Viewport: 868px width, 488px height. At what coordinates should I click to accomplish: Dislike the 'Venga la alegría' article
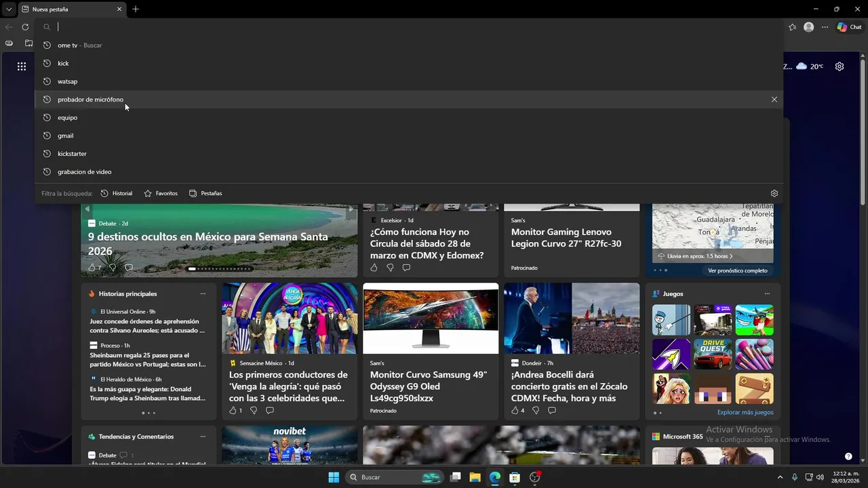click(x=254, y=411)
